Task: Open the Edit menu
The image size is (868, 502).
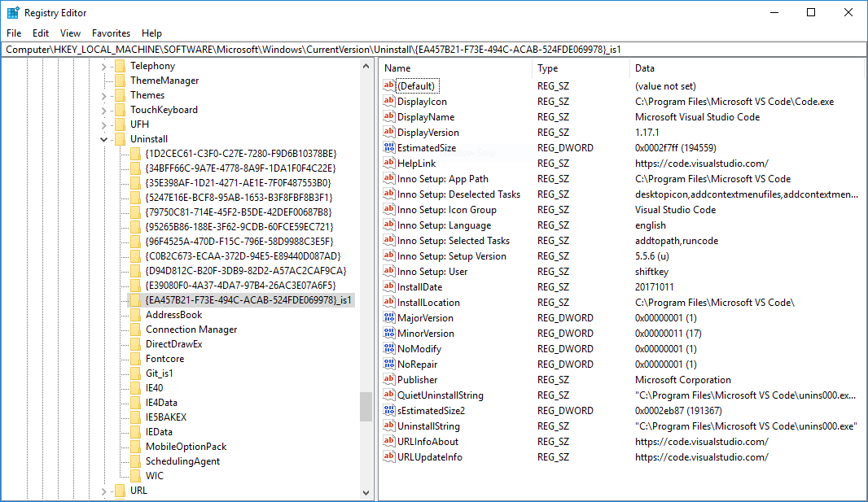Action: [x=41, y=33]
